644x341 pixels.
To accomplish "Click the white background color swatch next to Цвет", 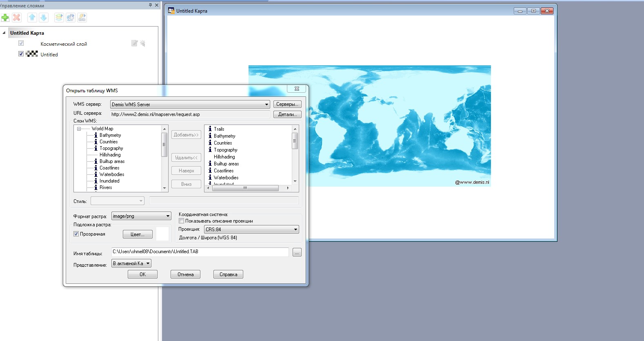I will [x=162, y=234].
